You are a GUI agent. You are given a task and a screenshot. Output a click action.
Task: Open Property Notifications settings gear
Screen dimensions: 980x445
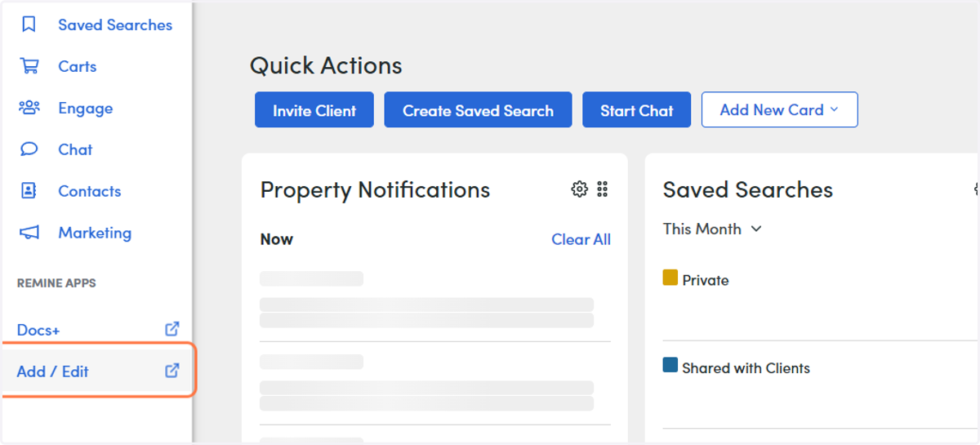(579, 189)
